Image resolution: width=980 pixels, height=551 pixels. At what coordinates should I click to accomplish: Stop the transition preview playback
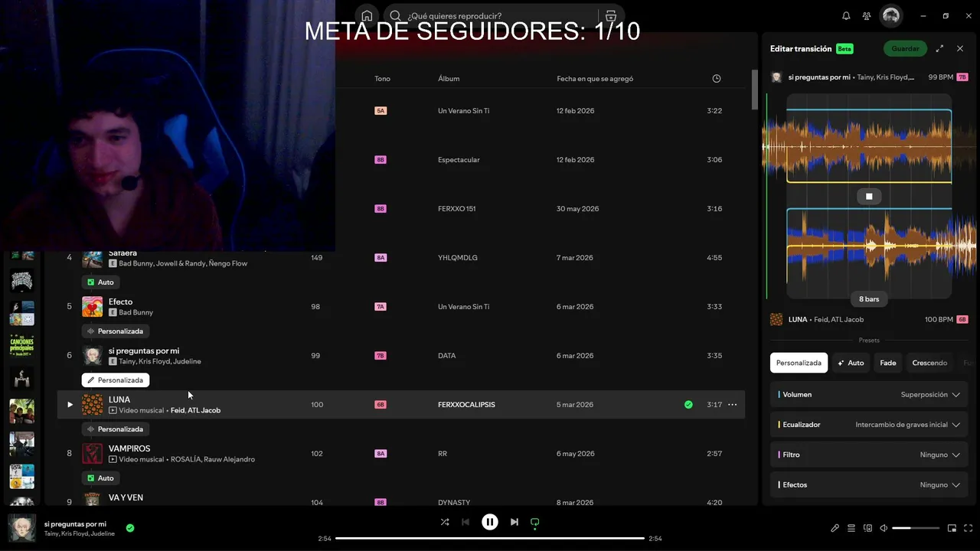[x=869, y=197]
